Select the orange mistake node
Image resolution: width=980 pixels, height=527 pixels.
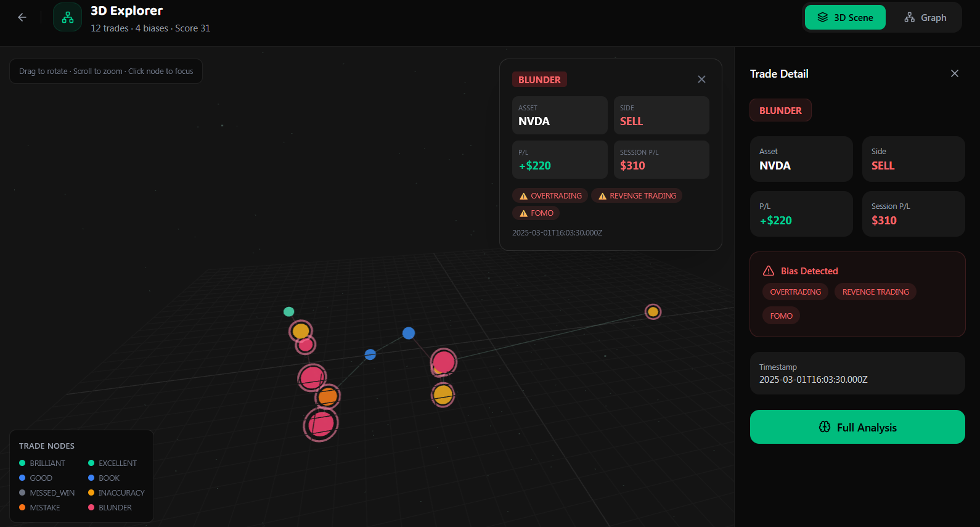(x=328, y=396)
